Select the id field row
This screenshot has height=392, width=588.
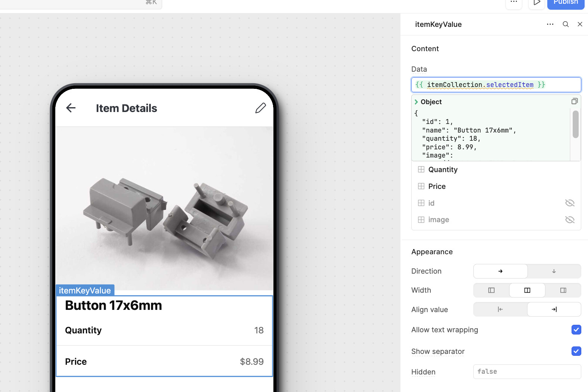click(x=496, y=203)
